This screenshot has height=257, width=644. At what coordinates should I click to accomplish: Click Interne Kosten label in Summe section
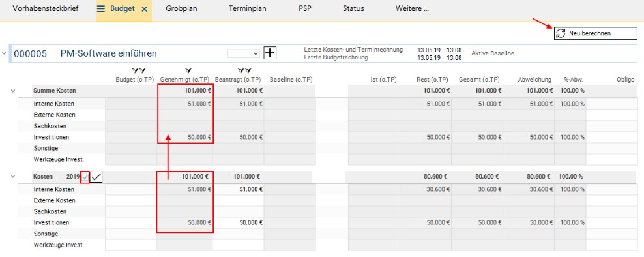click(x=54, y=104)
